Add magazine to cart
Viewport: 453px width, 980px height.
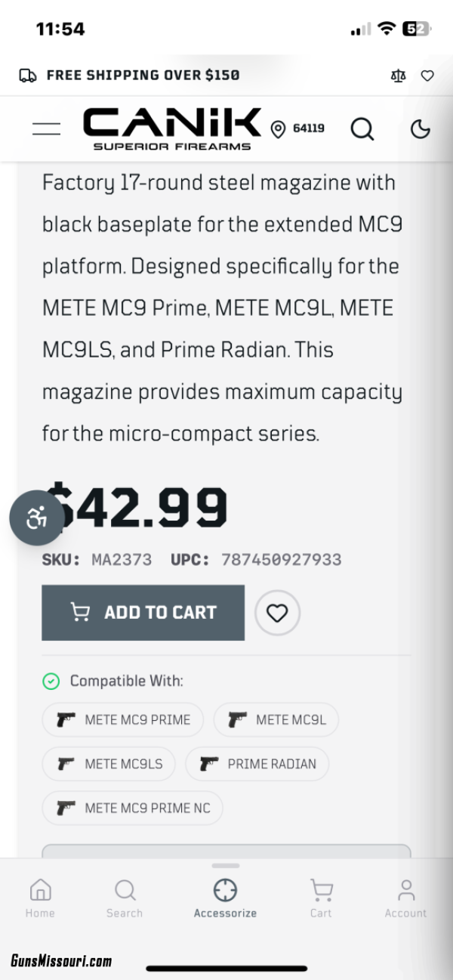point(143,612)
